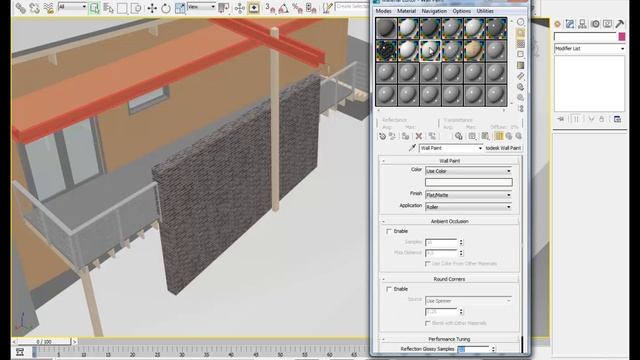This screenshot has width=640, height=360.
Task: Activate Select and Move tool
Action: pyautogui.click(x=152, y=8)
